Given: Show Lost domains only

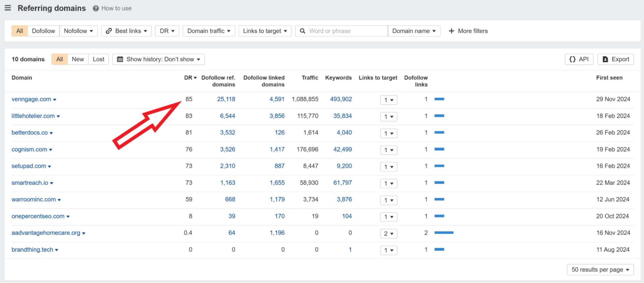Looking at the screenshot, I should tap(99, 59).
